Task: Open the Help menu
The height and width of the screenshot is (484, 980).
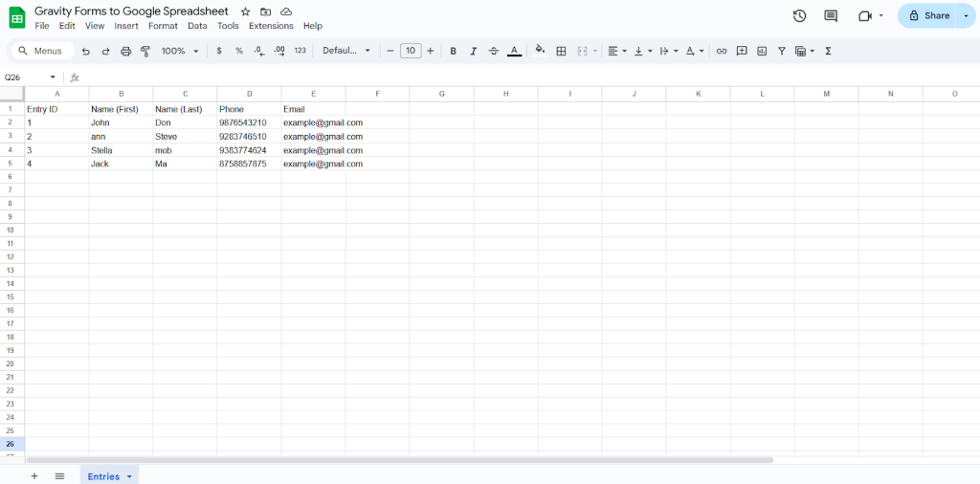Action: click(313, 26)
